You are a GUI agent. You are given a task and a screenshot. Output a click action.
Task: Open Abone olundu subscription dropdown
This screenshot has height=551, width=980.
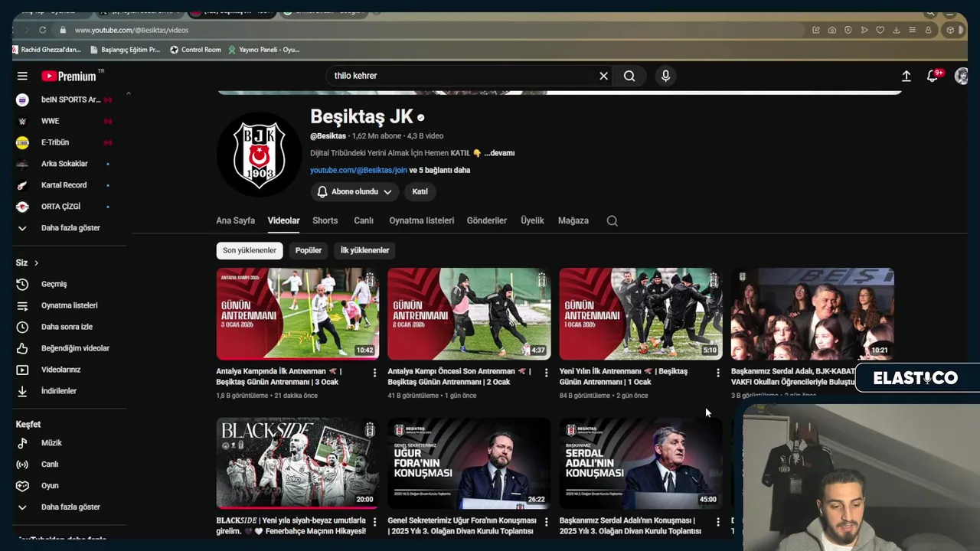click(x=354, y=191)
